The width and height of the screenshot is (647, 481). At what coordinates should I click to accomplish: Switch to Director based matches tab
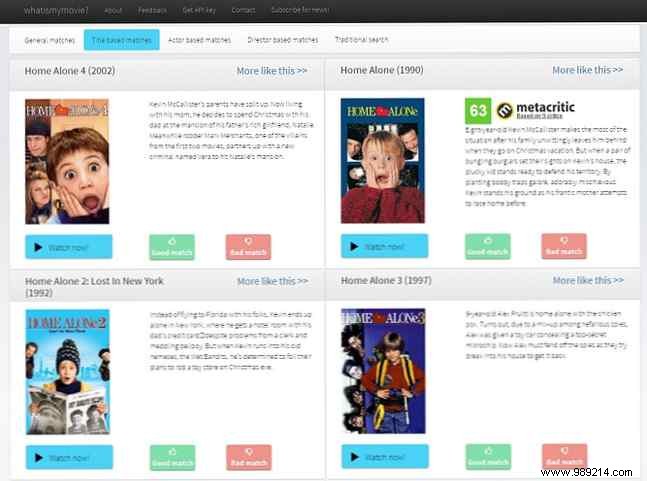coord(283,40)
